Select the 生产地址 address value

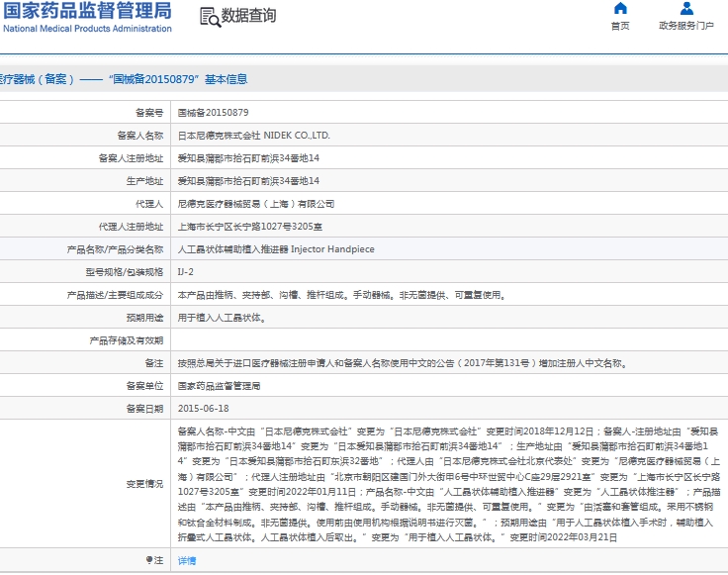(248, 181)
